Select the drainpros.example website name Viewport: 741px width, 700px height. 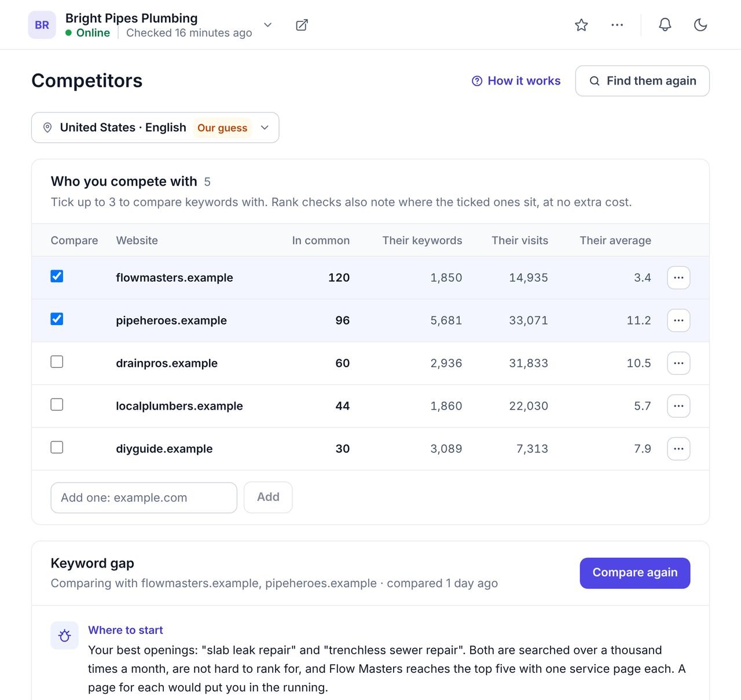167,363
